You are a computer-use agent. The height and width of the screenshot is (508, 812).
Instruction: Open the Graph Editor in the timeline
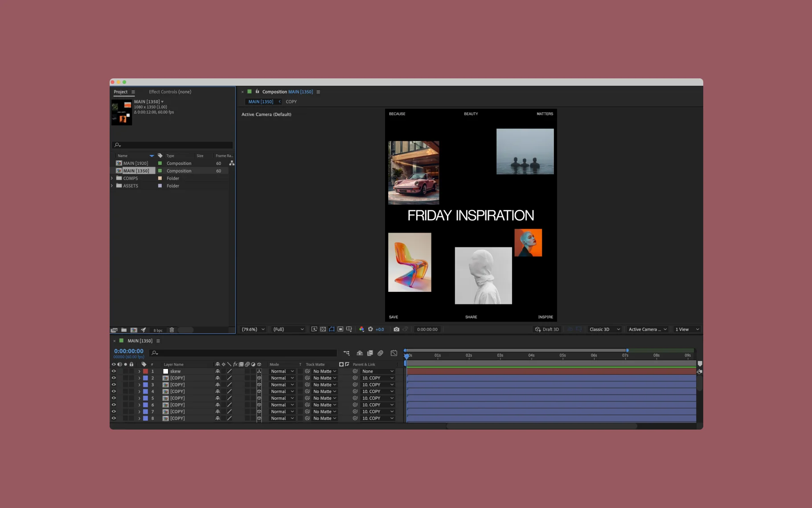pyautogui.click(x=394, y=353)
